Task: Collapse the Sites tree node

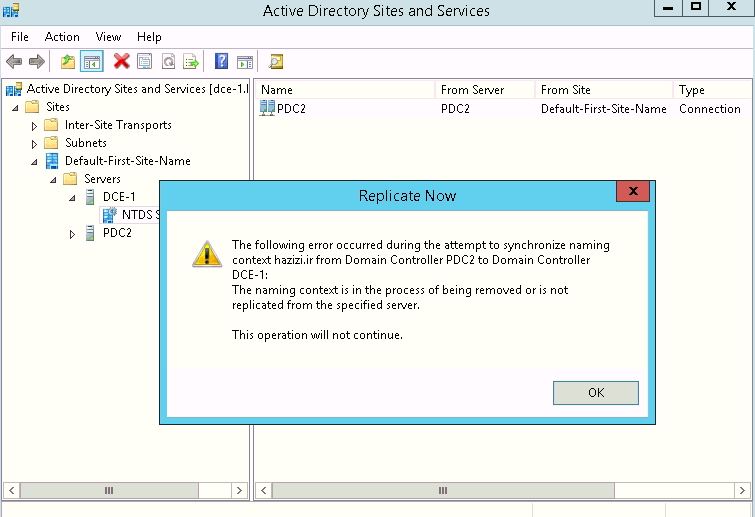Action: (x=15, y=108)
